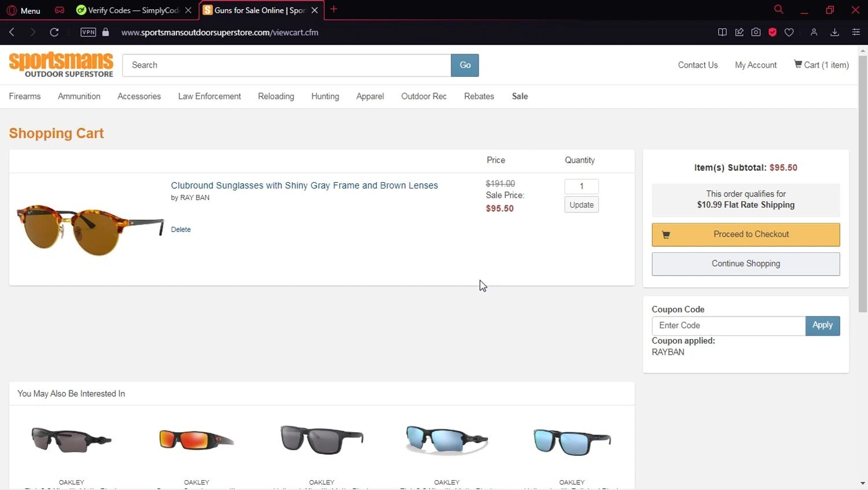
Task: Open the fourth Oakley sunglasses with blue lenses
Action: coord(447,440)
